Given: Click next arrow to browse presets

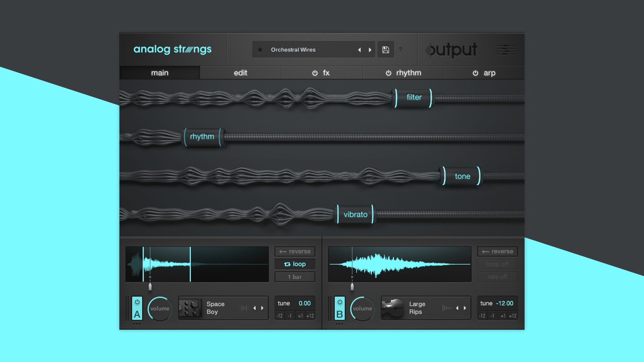Looking at the screenshot, I should pyautogui.click(x=370, y=50).
